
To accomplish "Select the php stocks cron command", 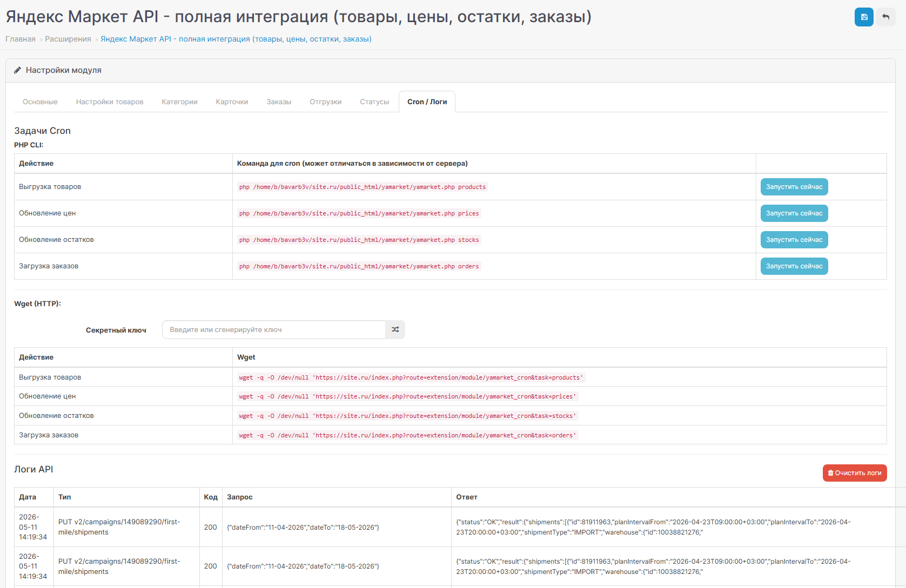I will (359, 240).
